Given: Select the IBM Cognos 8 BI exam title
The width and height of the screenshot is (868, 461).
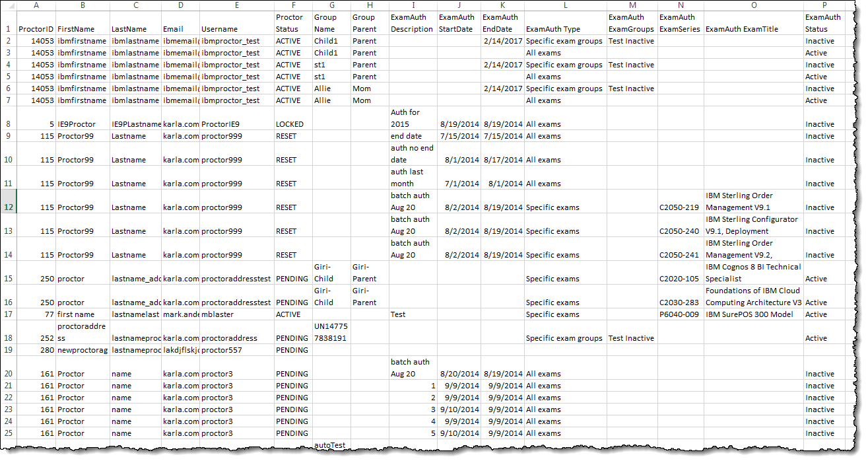Looking at the screenshot, I should point(752,273).
